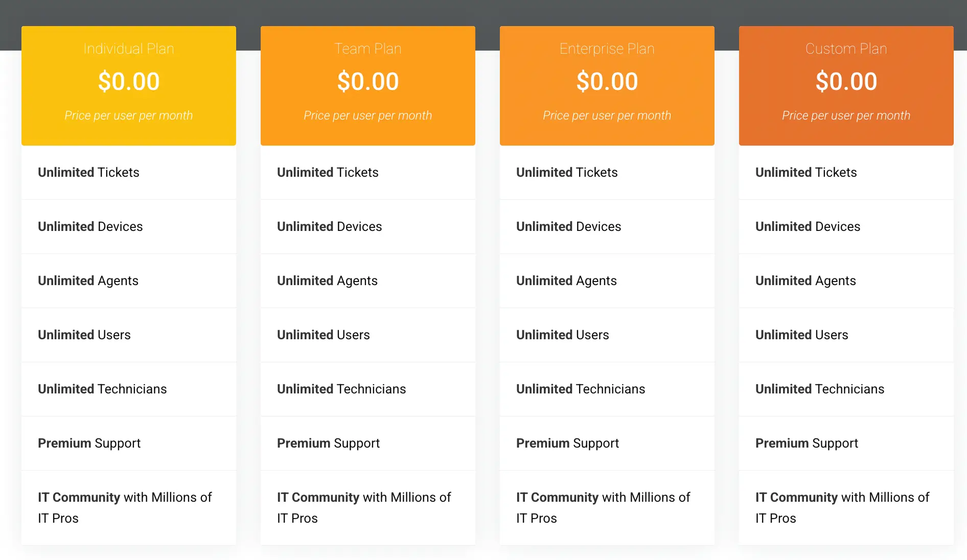Click Premium Support under Custom Plan

[807, 443]
